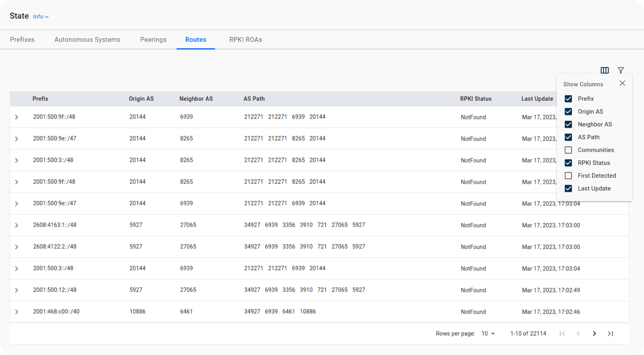Go to the next page of routes

tap(594, 333)
